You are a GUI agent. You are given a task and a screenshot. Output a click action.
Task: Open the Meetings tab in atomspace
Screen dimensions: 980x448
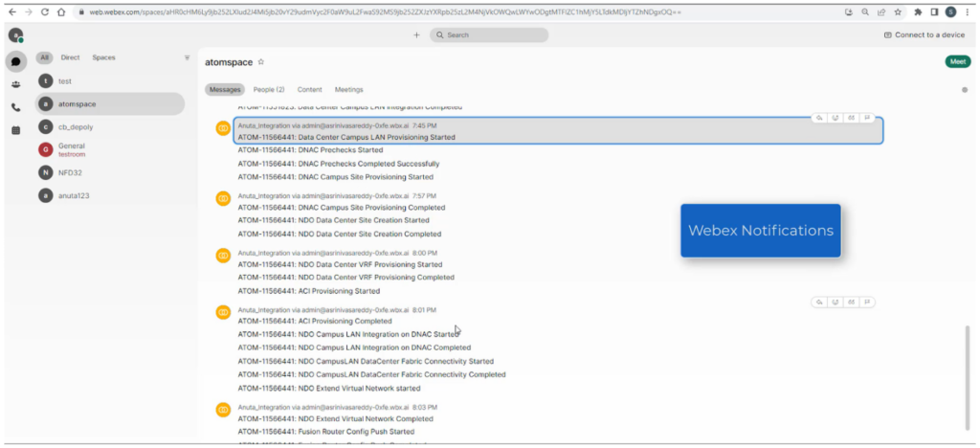click(x=348, y=89)
